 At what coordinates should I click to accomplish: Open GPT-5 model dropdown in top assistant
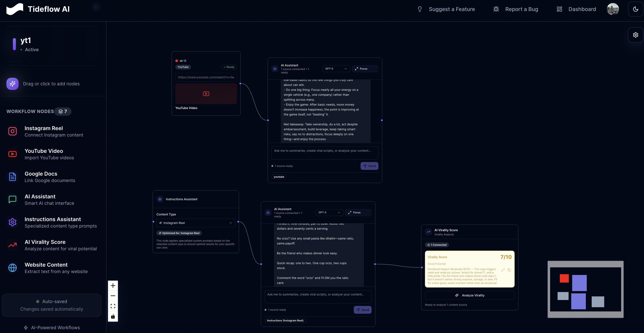tap(336, 69)
